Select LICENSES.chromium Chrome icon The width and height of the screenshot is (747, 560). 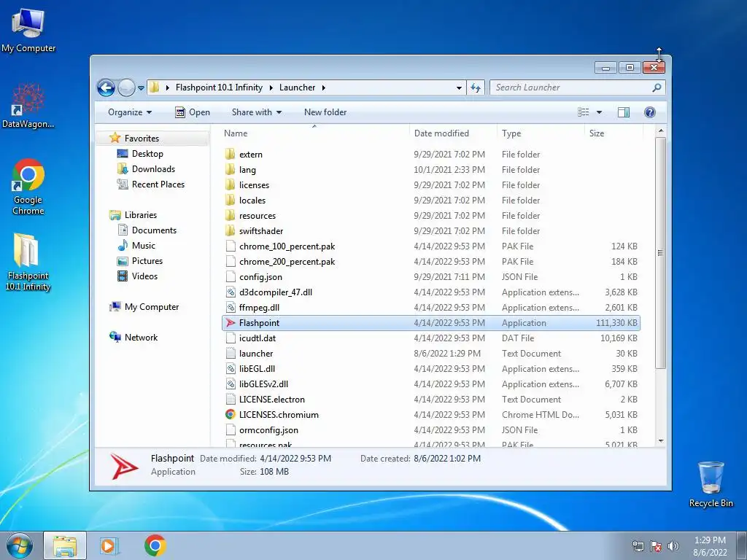click(231, 415)
